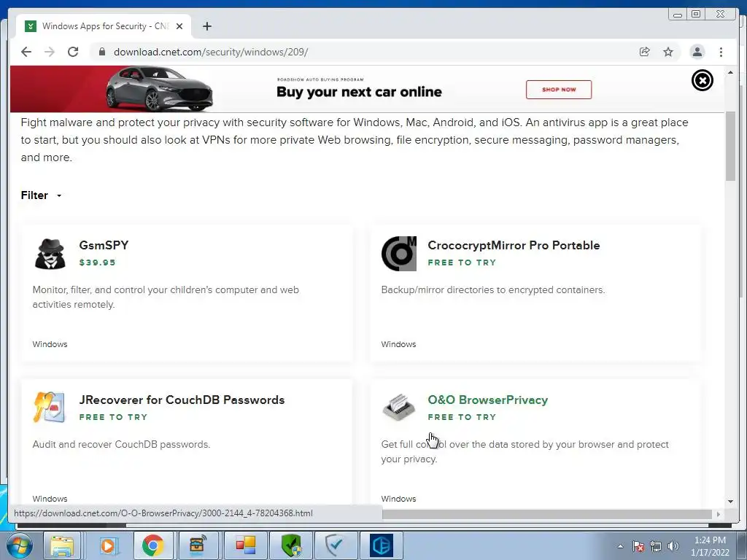Viewport: 747px width, 560px height.
Task: Click the GsmSPY description text
Action: click(x=166, y=297)
